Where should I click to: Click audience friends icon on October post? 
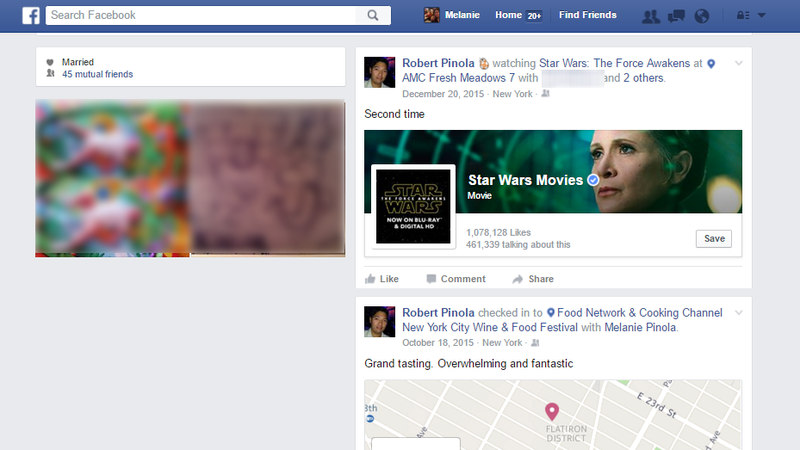[x=535, y=343]
